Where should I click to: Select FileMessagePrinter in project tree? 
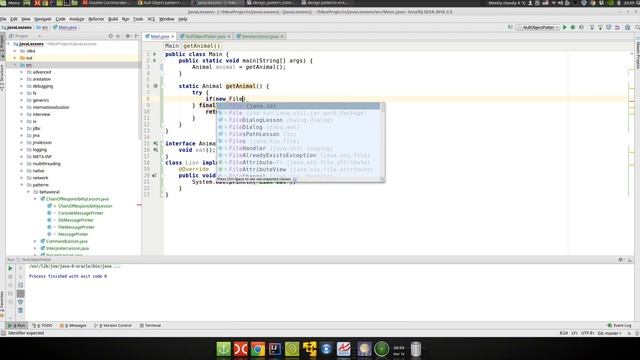coord(76,227)
